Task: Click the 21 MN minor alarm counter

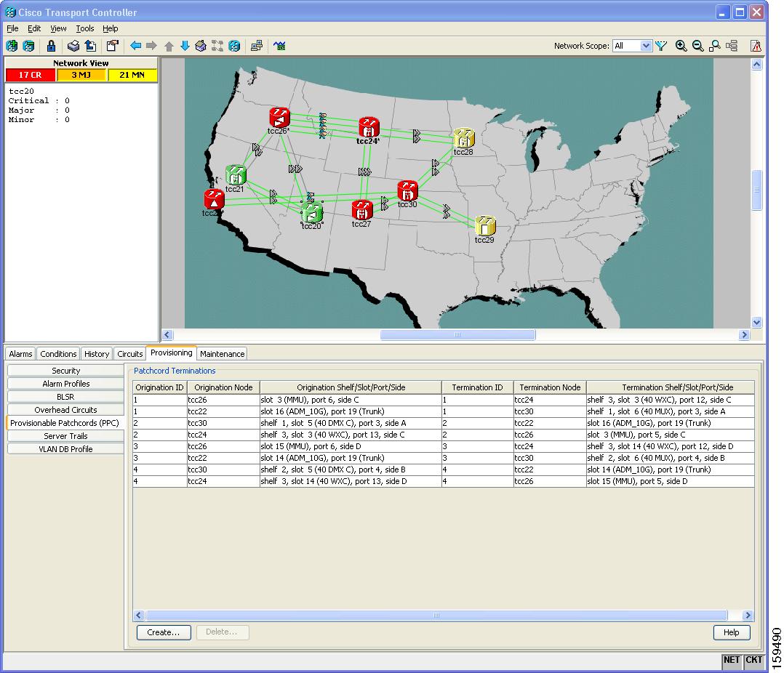Action: (132, 75)
